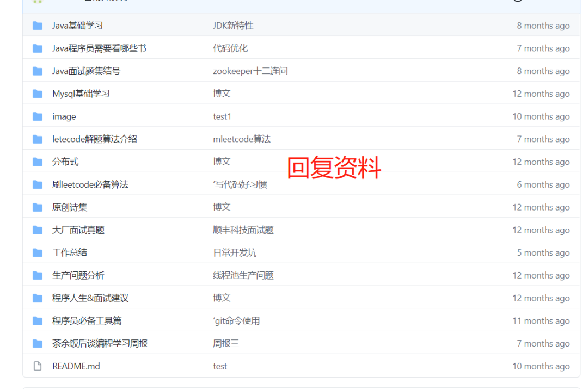Open the 大厂面试真题 folder
This screenshot has width=588, height=389.
(x=78, y=230)
